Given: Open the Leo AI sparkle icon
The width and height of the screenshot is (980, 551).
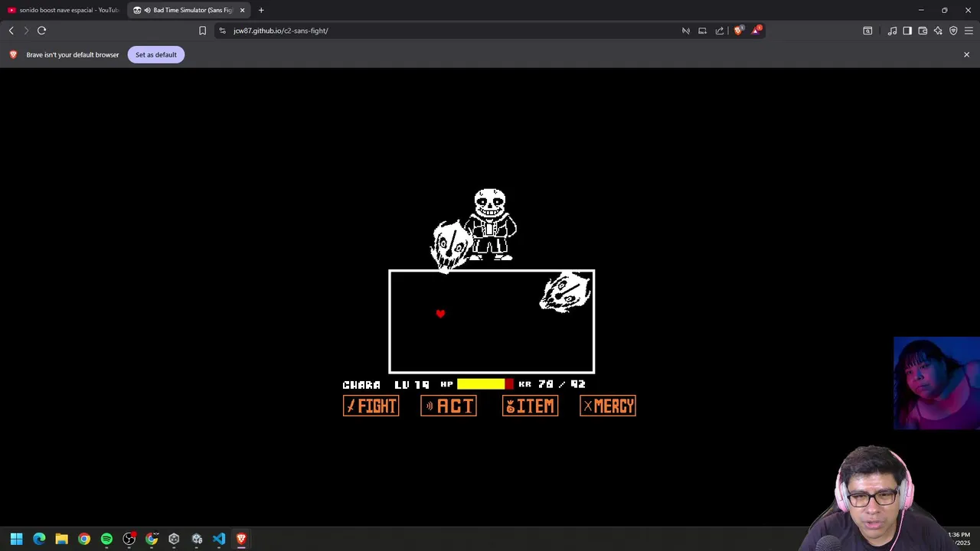Looking at the screenshot, I should [938, 31].
